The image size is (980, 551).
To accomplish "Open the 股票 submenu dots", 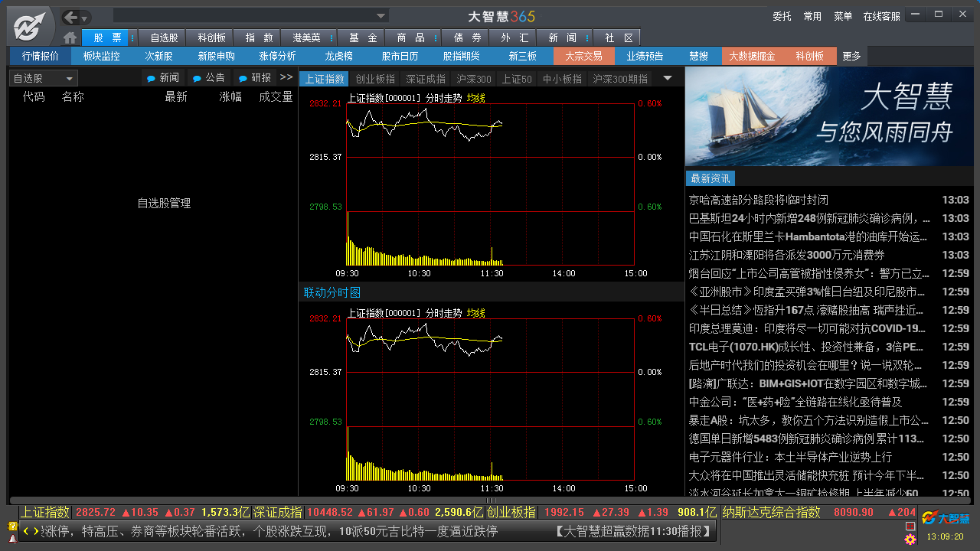I will (132, 37).
